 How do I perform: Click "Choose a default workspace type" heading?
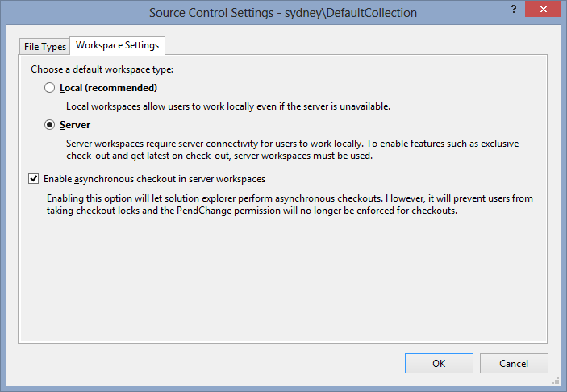point(102,69)
